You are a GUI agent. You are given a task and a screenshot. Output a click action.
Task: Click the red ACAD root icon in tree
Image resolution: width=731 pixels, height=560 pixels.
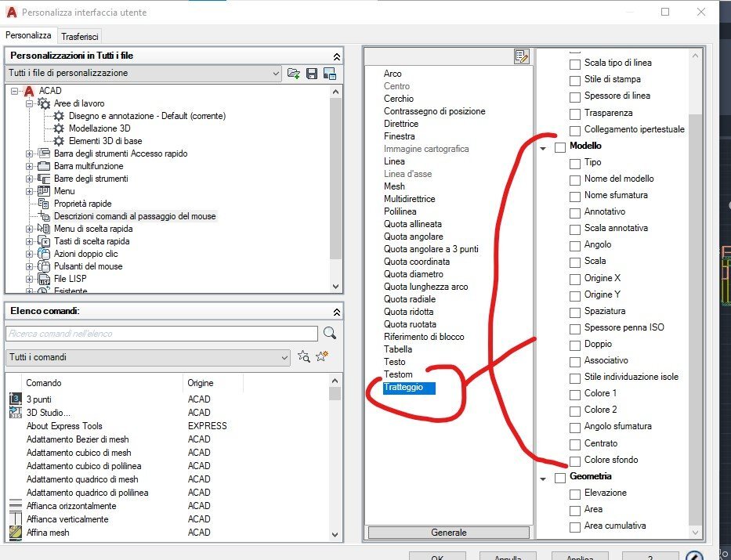pyautogui.click(x=29, y=91)
